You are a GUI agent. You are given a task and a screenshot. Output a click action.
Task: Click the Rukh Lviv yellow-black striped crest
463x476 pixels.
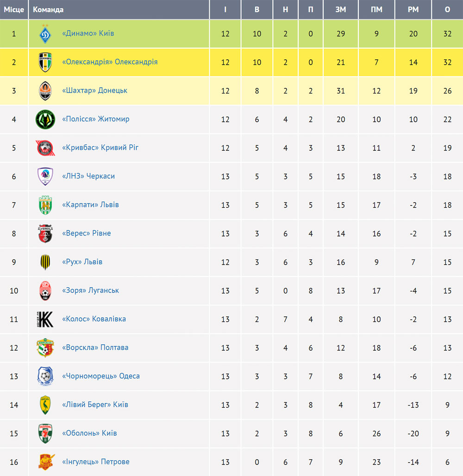[x=45, y=262]
